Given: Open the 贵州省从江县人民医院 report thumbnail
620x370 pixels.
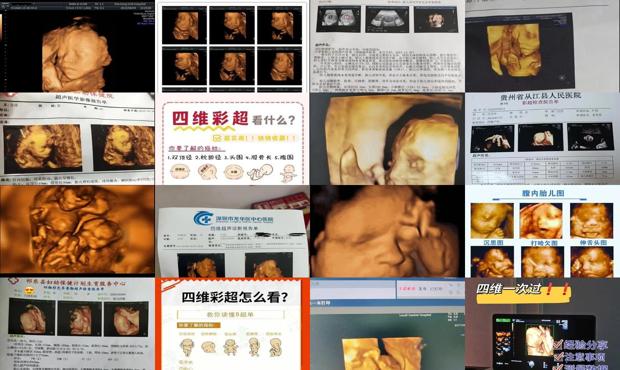Looking at the screenshot, I should click(x=542, y=139).
